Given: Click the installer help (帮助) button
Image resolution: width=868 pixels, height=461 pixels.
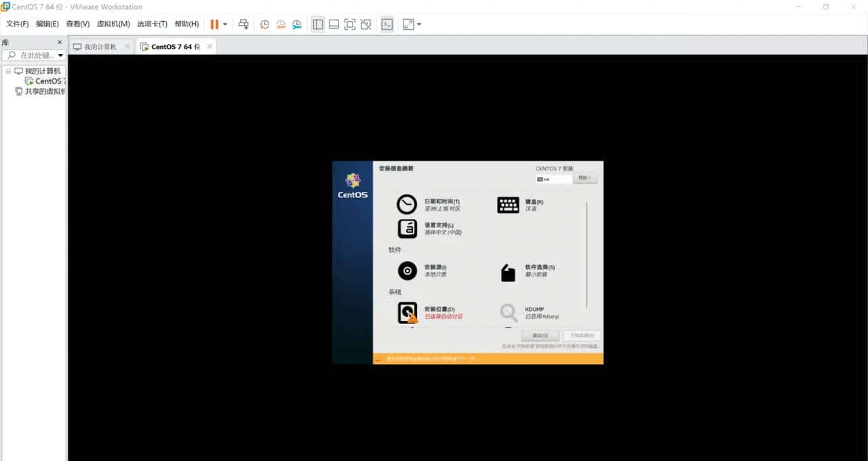Looking at the screenshot, I should [585, 178].
